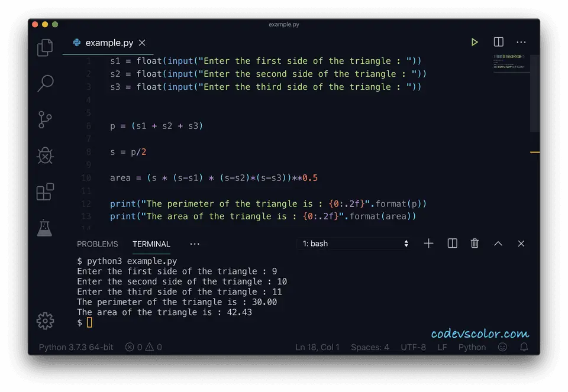
Task: Split the editor to the right
Action: click(498, 42)
